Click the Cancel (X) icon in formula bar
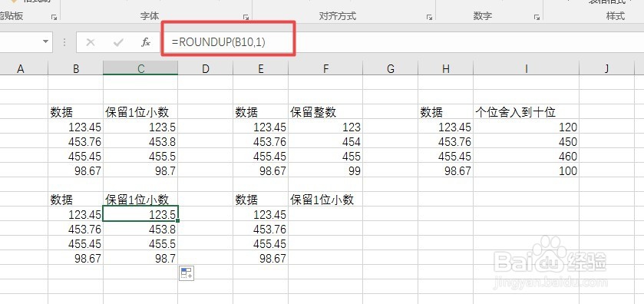 click(x=91, y=42)
